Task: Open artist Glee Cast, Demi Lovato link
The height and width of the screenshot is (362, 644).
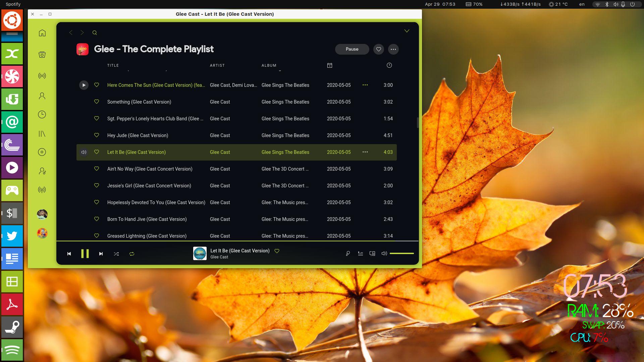Action: (233, 85)
